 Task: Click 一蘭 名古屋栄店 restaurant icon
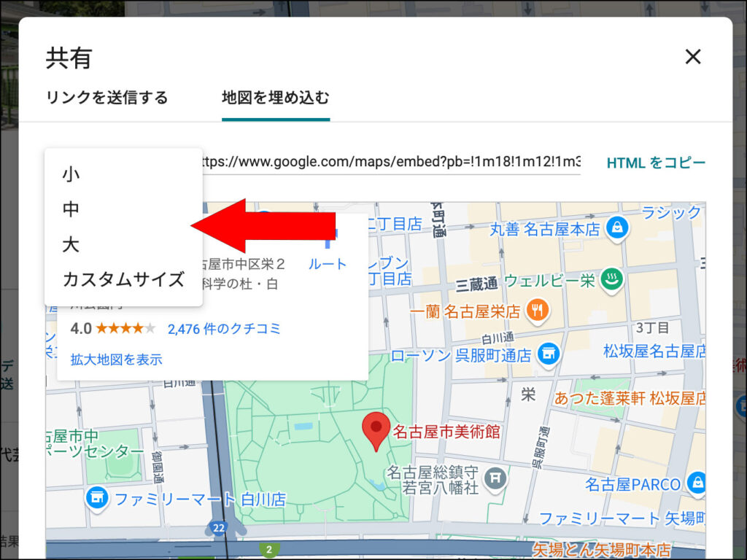point(537,311)
